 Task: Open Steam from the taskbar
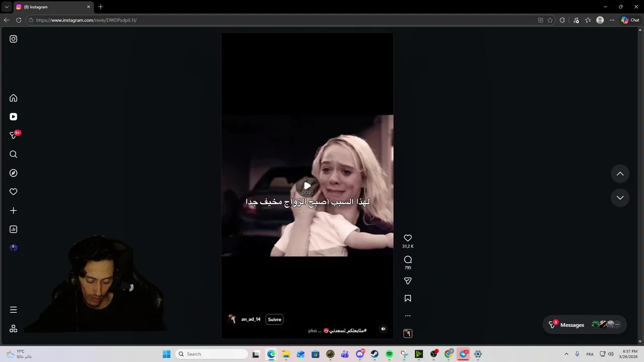(x=375, y=354)
